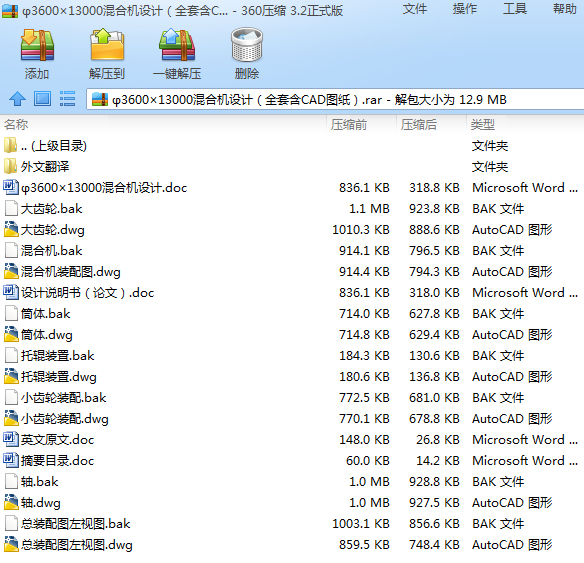Select the 英文原文.doc file name
Screen dimensions: 584x563
coord(57,440)
